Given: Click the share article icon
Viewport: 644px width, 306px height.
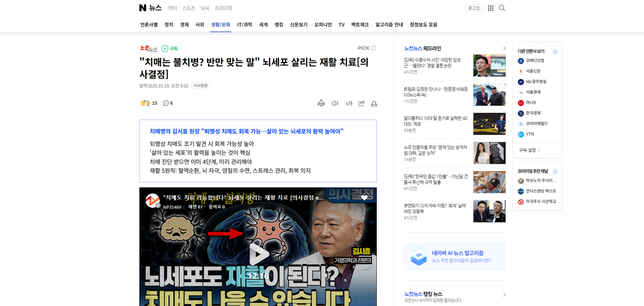Looking at the screenshot, I should 362,103.
